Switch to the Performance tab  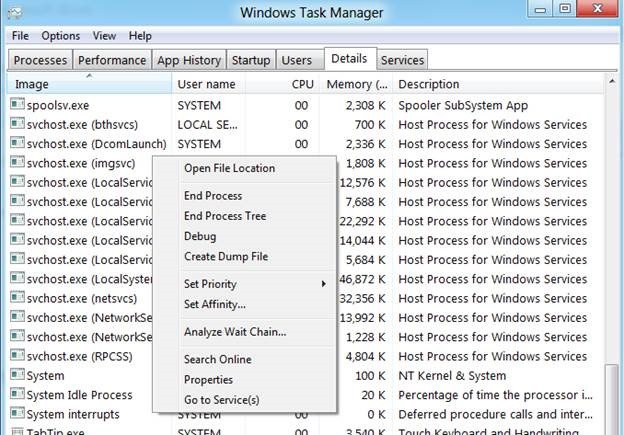[x=112, y=60]
